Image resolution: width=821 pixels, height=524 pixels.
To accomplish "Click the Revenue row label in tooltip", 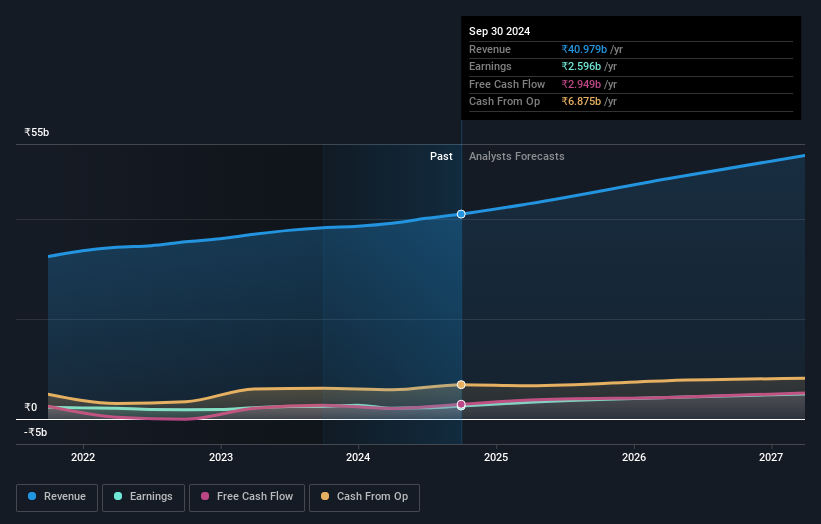I will coord(490,49).
